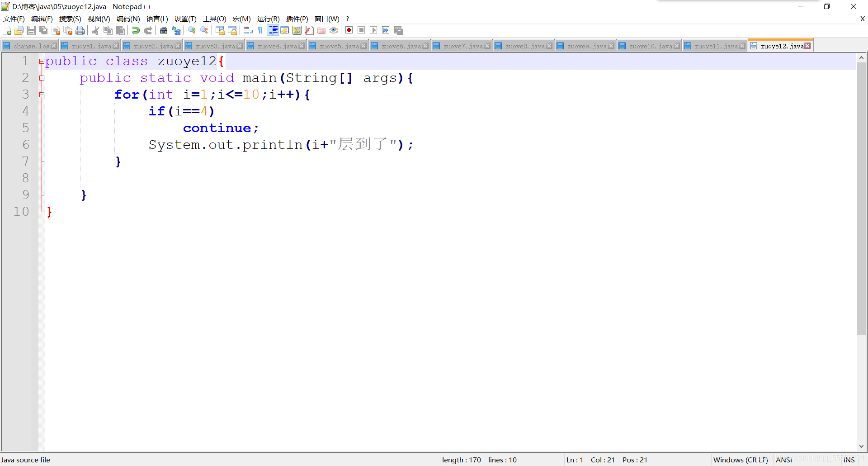Viewport: 868px width, 466px height.
Task: Click the Open file folder icon
Action: [x=19, y=30]
